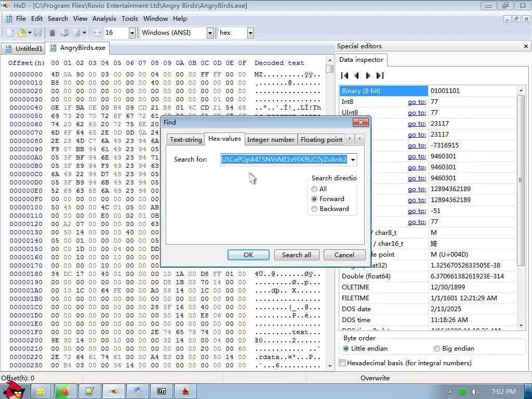Open the Edit menu
The image size is (532, 399).
37,19
